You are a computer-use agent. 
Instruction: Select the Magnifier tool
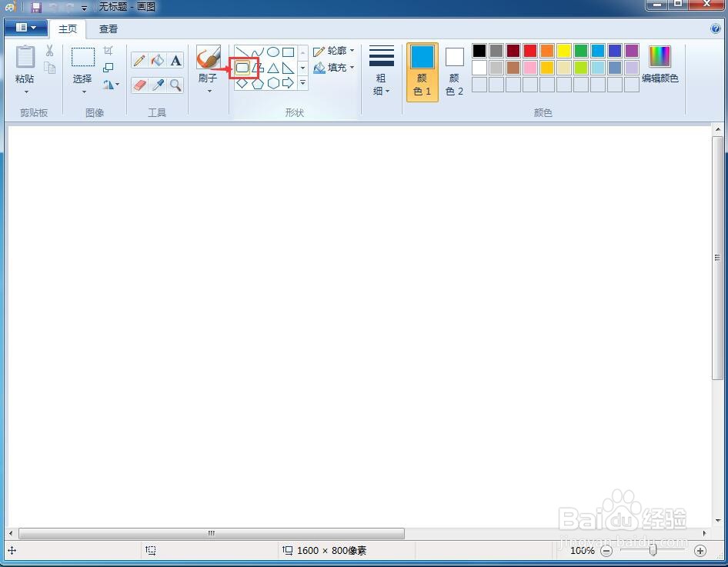point(175,85)
